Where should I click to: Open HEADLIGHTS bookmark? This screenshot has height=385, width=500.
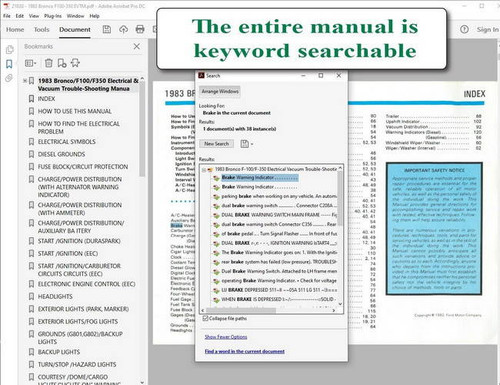pos(55,296)
